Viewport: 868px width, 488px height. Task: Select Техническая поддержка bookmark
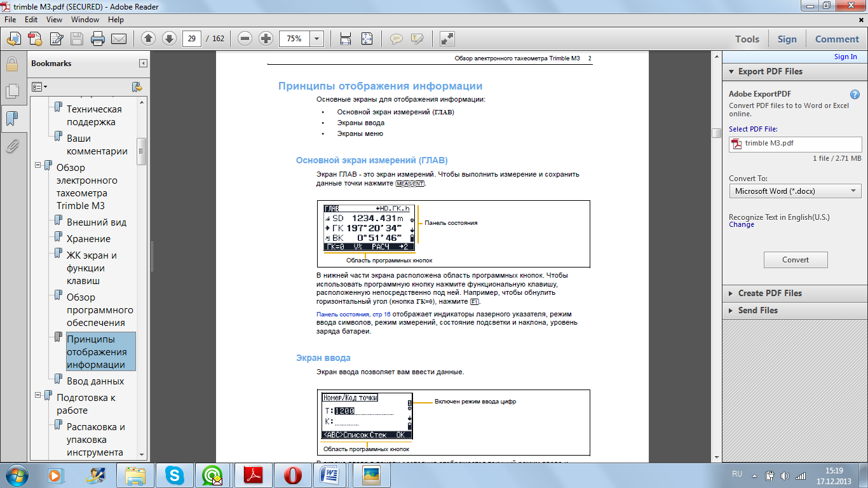(x=94, y=115)
